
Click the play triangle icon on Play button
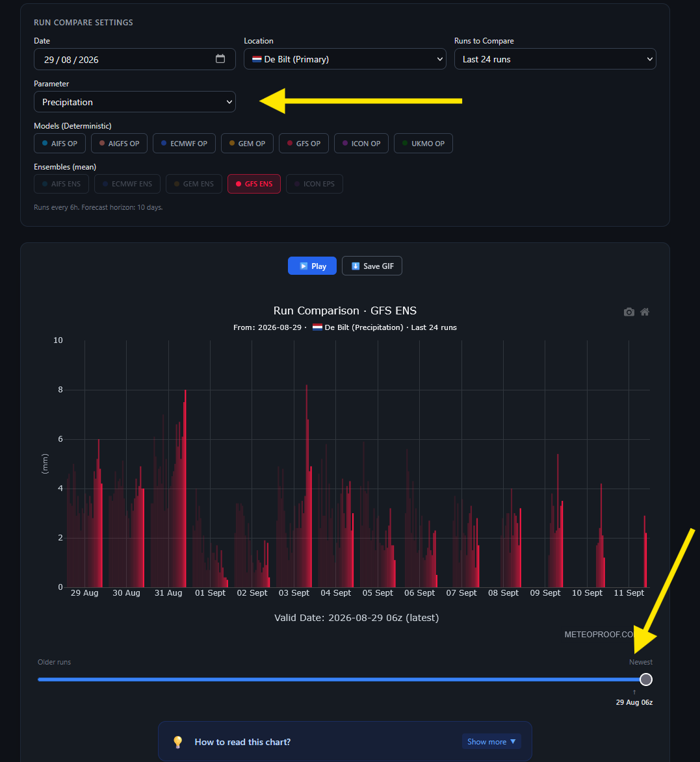(x=304, y=266)
